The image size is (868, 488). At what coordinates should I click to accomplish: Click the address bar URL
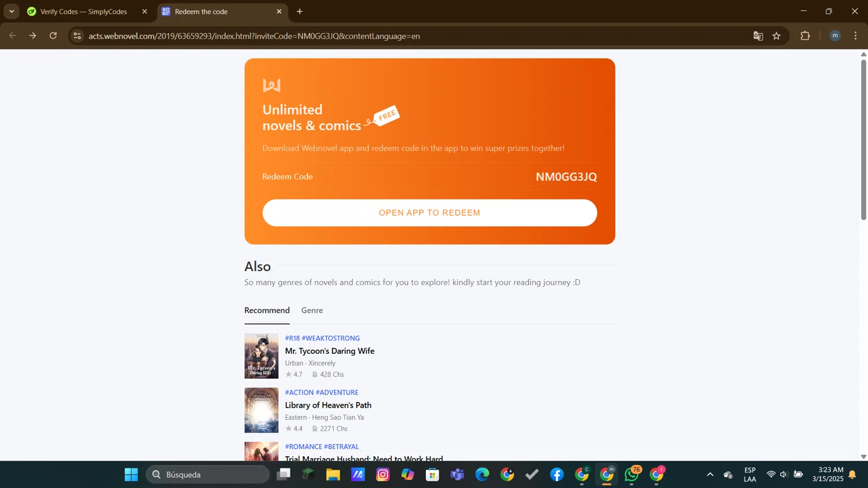(254, 36)
